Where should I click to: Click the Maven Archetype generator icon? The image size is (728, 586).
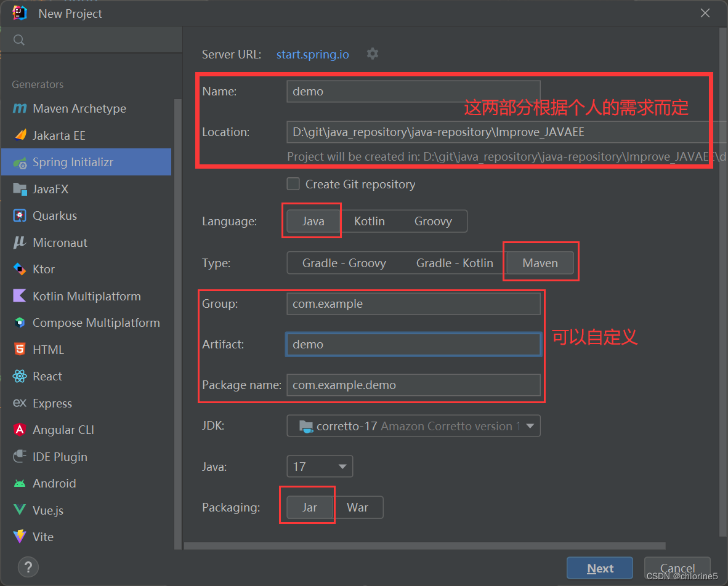tap(20, 108)
